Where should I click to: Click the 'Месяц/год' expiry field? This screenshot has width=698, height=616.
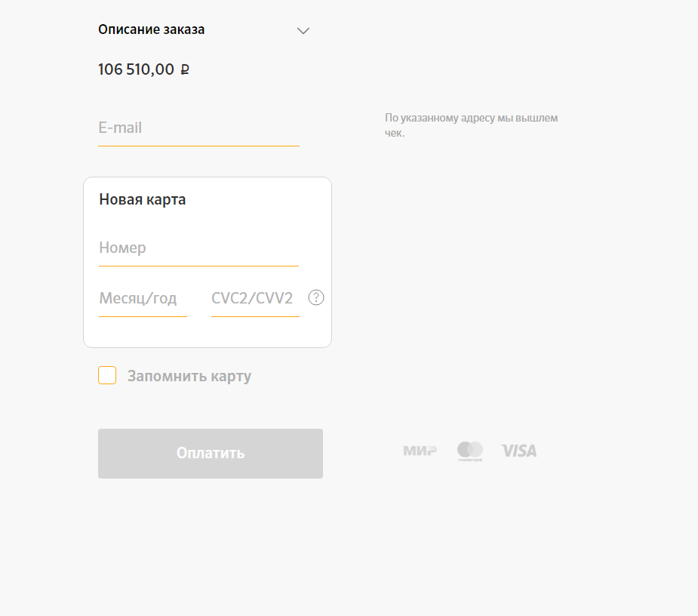143,299
